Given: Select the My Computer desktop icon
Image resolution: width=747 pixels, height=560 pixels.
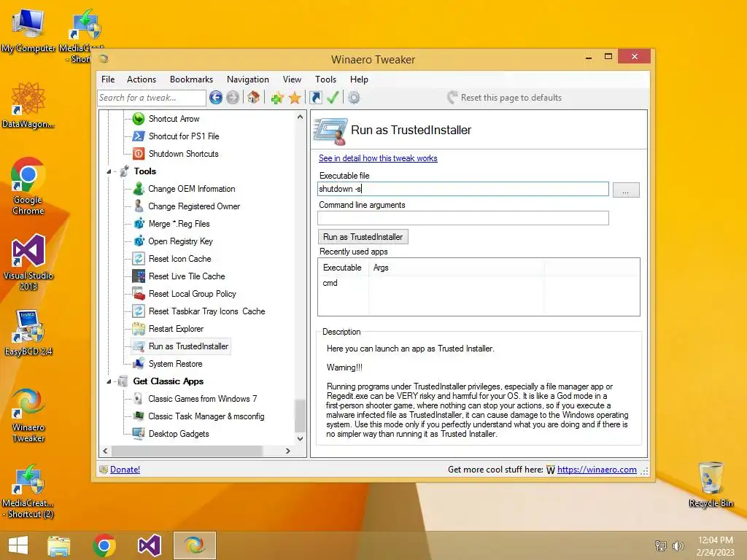Looking at the screenshot, I should point(28,31).
